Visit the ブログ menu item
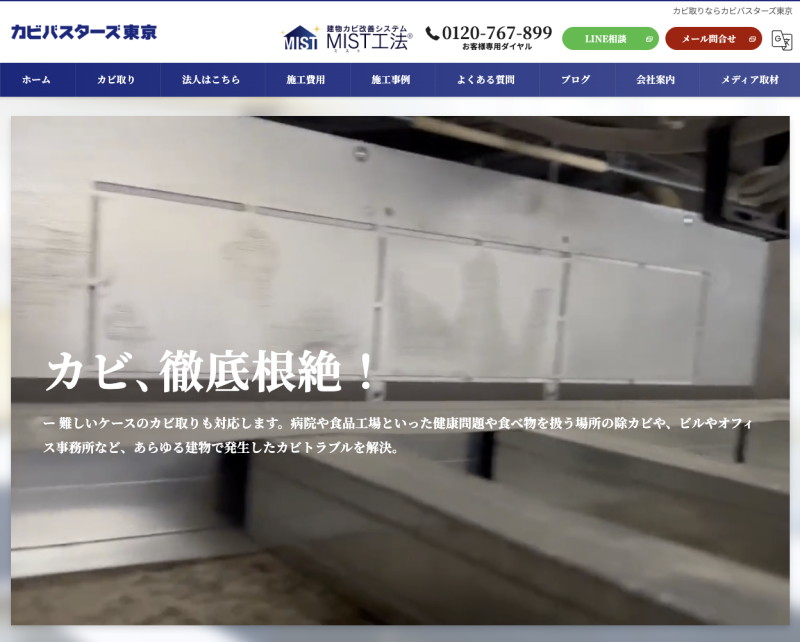This screenshot has width=800, height=642. pos(575,80)
